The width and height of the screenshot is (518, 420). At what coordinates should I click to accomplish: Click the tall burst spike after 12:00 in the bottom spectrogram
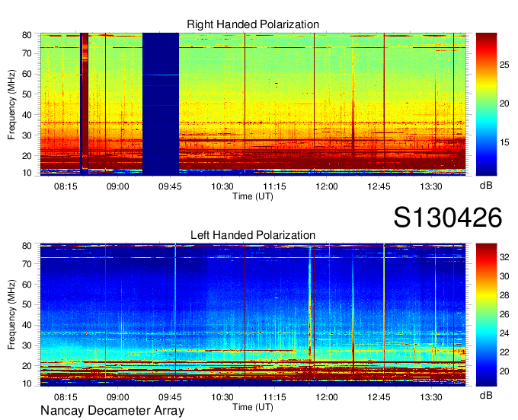point(353,317)
